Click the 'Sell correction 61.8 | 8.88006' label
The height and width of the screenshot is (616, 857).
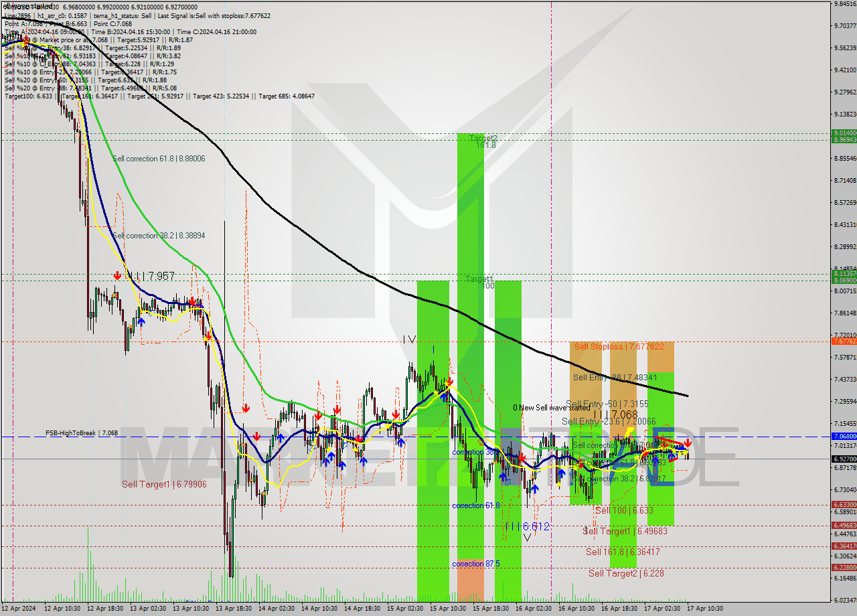(159, 159)
